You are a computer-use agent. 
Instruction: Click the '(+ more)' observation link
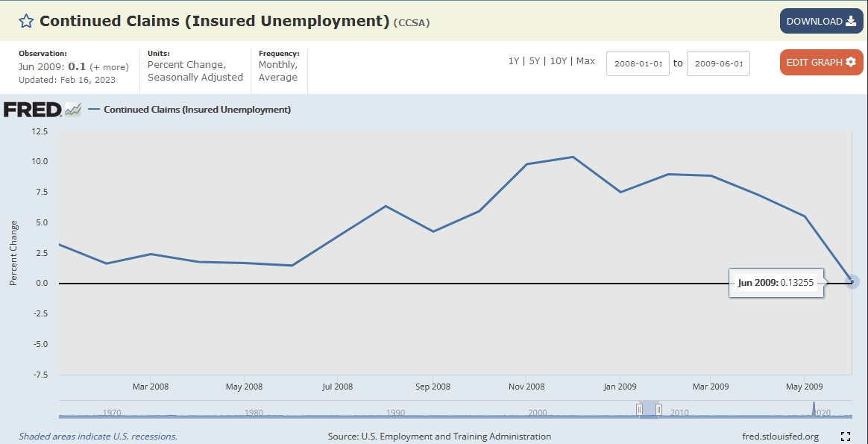(109, 67)
